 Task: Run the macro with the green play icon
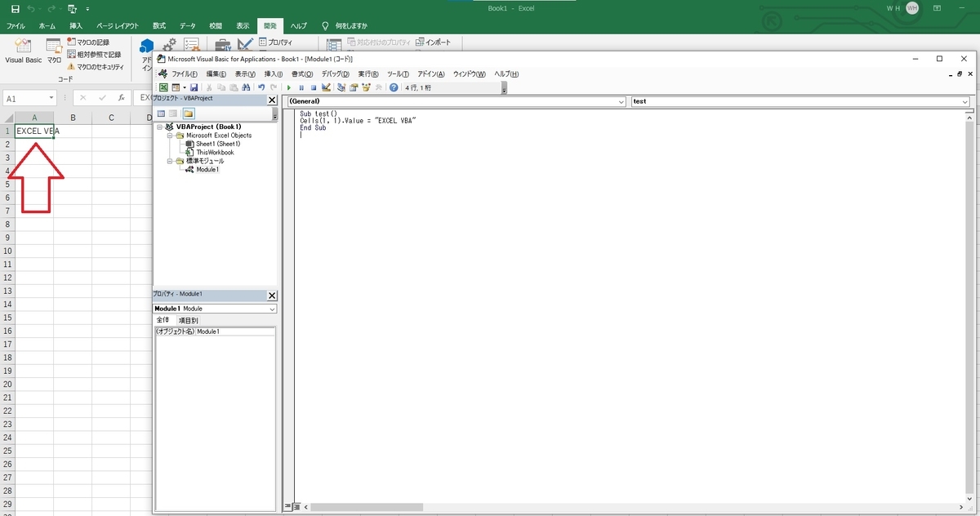tap(289, 87)
